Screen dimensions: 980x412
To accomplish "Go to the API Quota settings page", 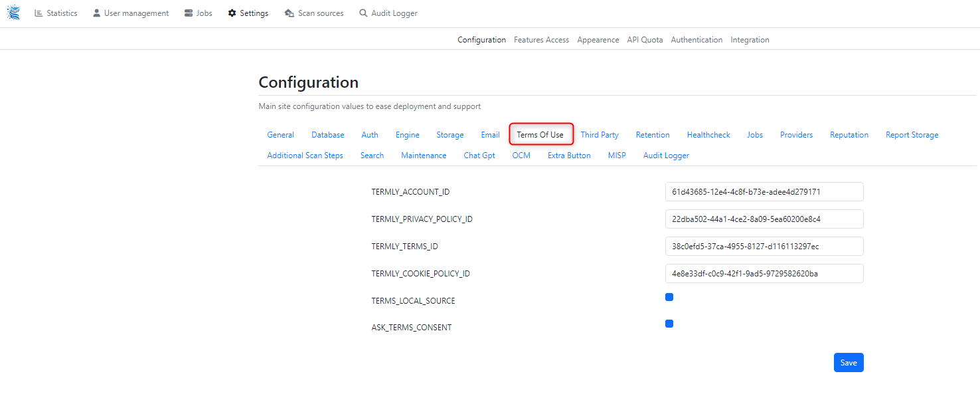I will tap(645, 40).
